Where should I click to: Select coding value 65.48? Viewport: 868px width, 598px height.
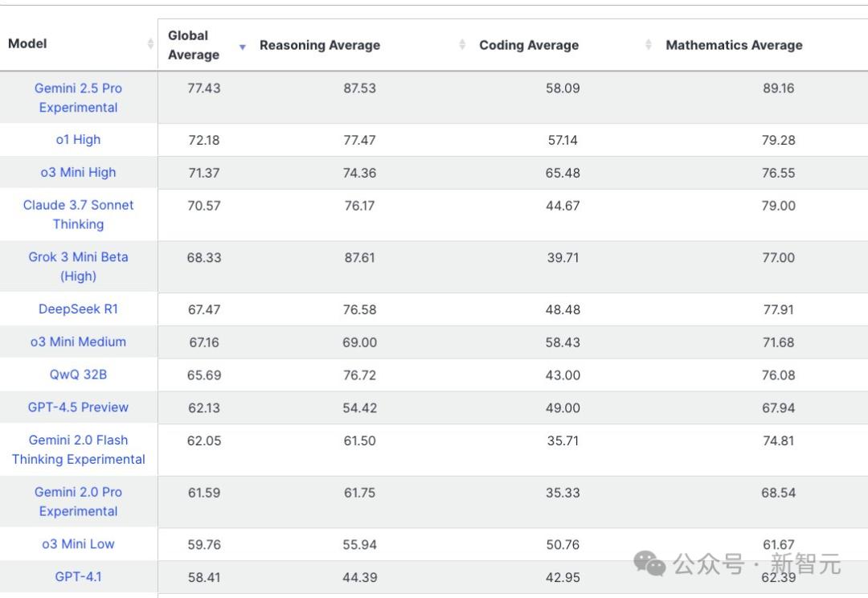click(x=563, y=173)
